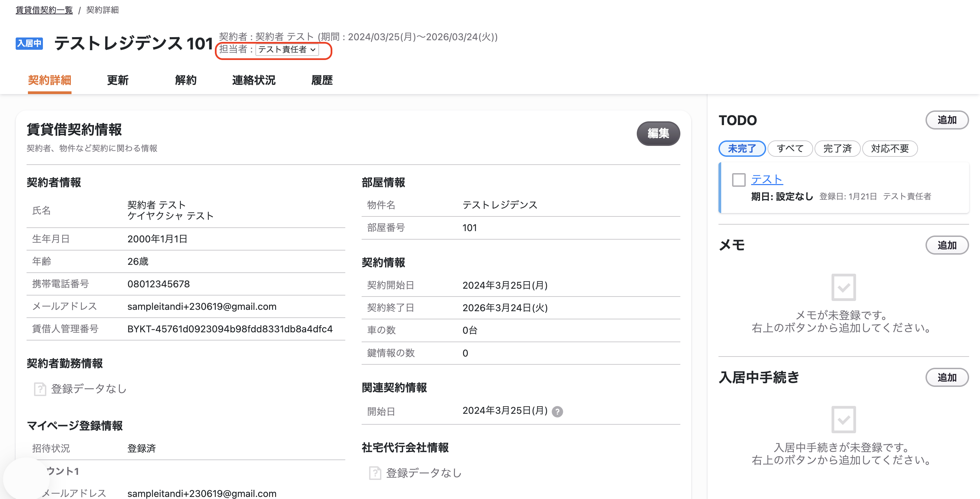Switch to the 契約詳細 tab
Viewport: 980px width, 499px height.
(x=49, y=80)
